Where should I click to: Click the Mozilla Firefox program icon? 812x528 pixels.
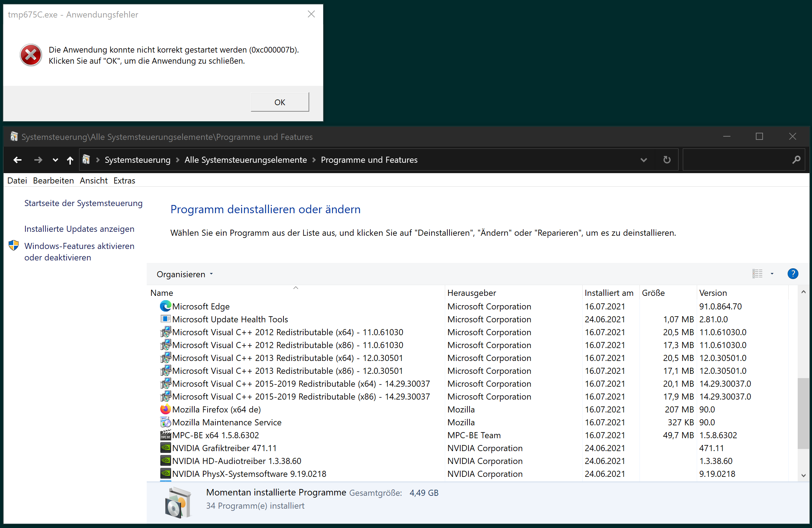tap(165, 409)
